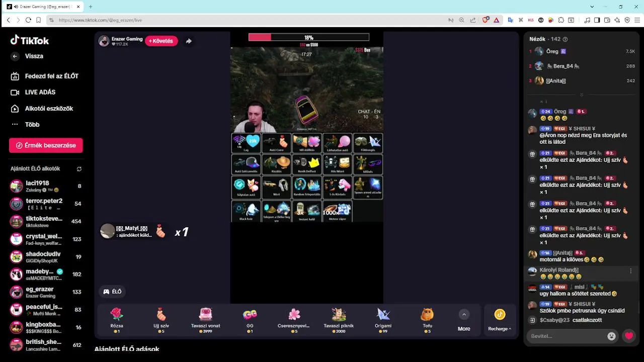Send the Origami gift
The width and height of the screenshot is (644, 362).
click(383, 320)
